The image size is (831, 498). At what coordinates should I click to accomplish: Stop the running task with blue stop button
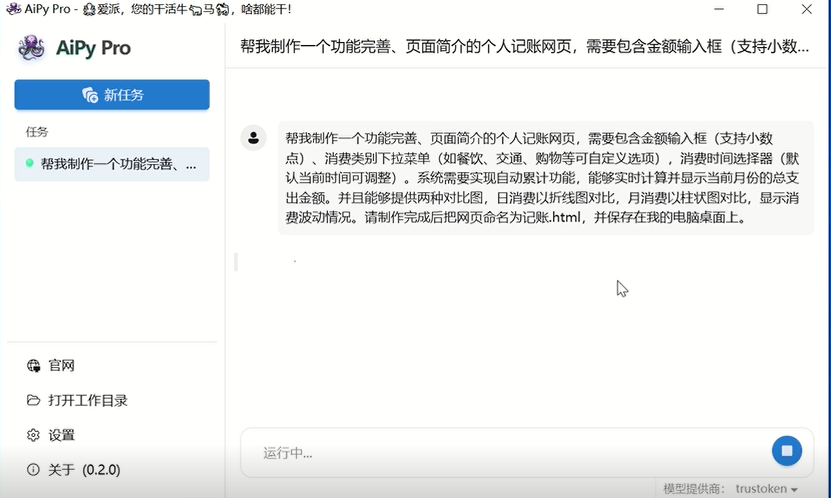(x=786, y=451)
